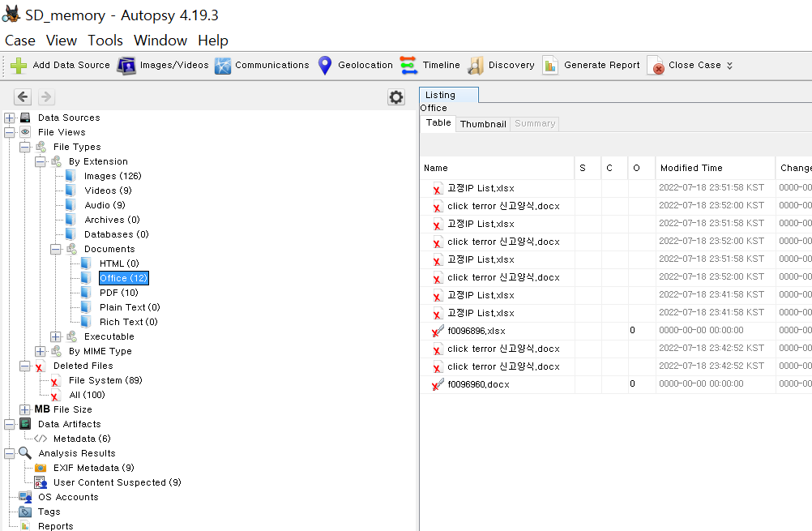Open the Images/Videos gallery icon
This screenshot has width=812, height=531.
click(126, 66)
